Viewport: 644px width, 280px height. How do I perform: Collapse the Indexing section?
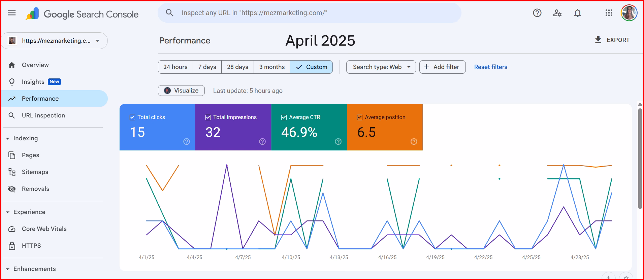pyautogui.click(x=8, y=139)
